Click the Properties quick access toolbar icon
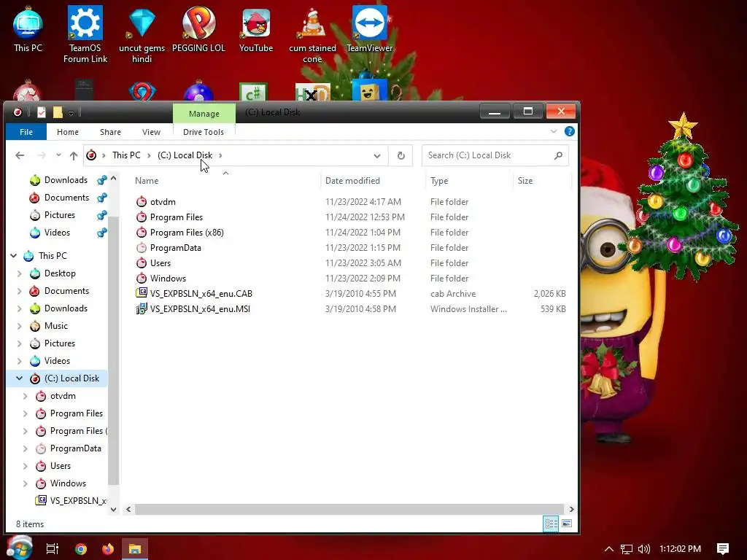The width and height of the screenshot is (747, 560). tap(42, 112)
